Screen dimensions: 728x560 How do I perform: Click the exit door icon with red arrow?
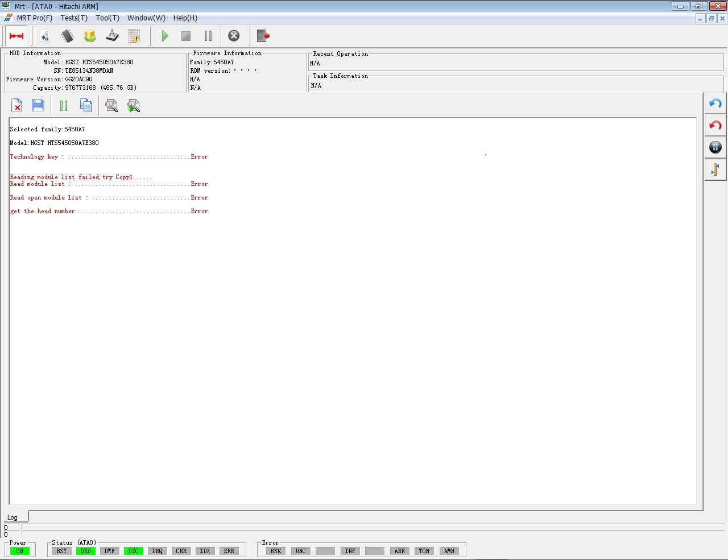263,36
